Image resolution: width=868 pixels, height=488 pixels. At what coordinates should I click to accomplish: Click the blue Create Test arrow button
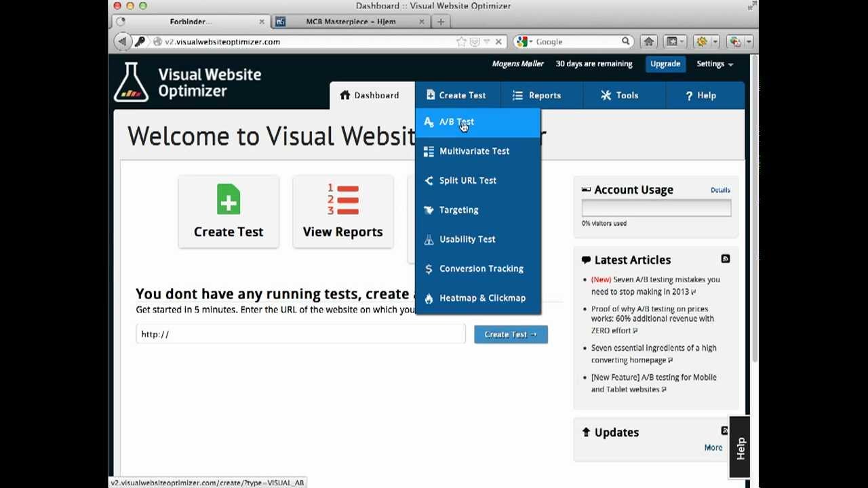click(x=511, y=334)
